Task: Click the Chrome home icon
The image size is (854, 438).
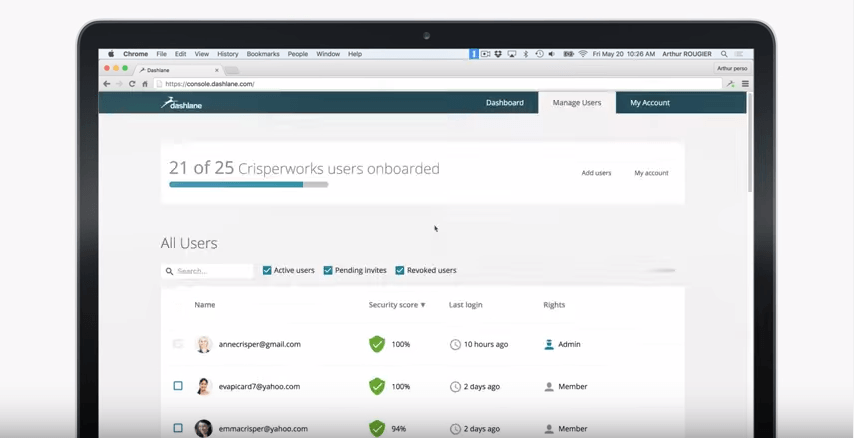Action: click(x=145, y=84)
